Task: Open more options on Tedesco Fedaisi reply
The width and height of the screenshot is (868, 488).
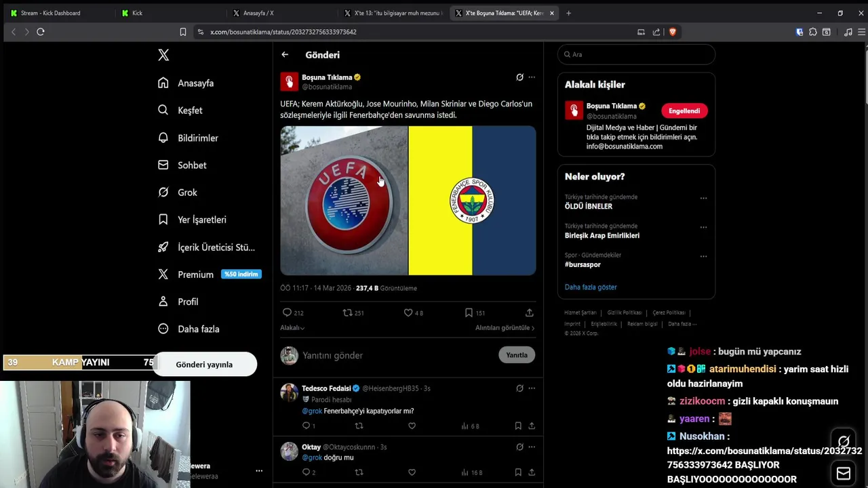Action: [532, 388]
